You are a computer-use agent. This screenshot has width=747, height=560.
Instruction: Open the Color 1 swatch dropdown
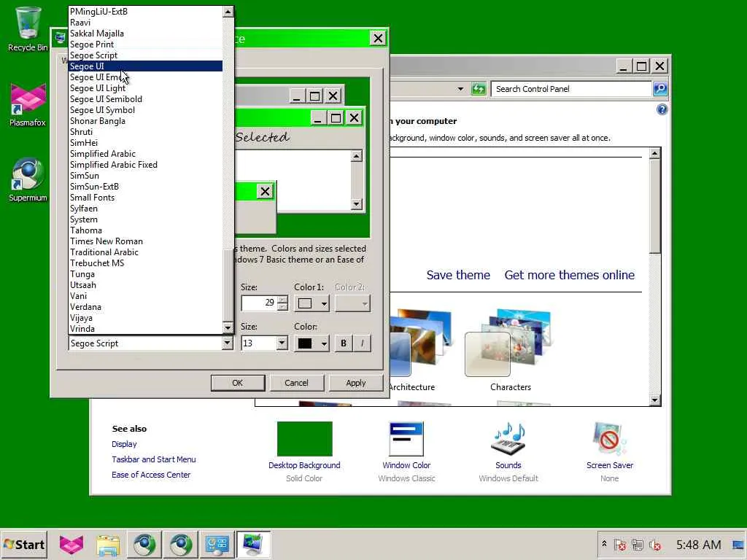coord(312,303)
